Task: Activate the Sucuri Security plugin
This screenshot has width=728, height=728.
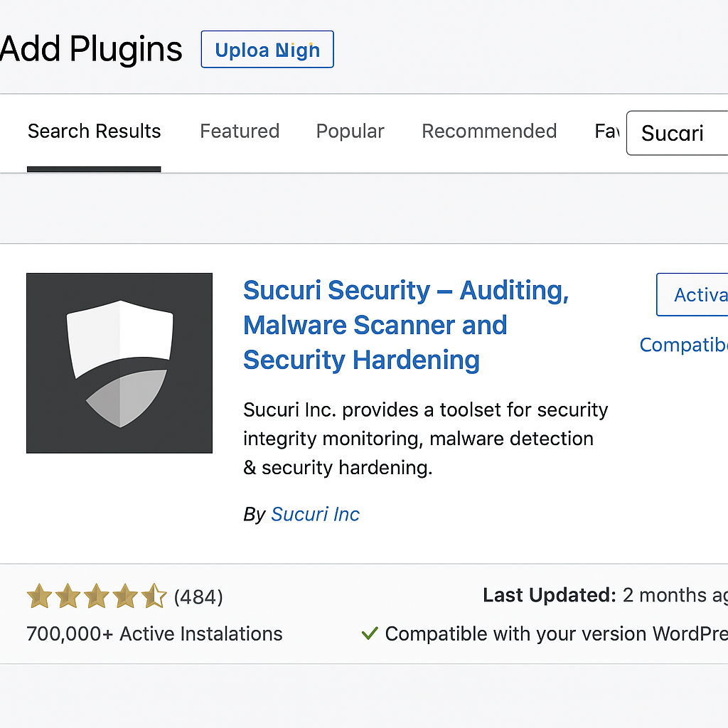Action: [x=692, y=295]
